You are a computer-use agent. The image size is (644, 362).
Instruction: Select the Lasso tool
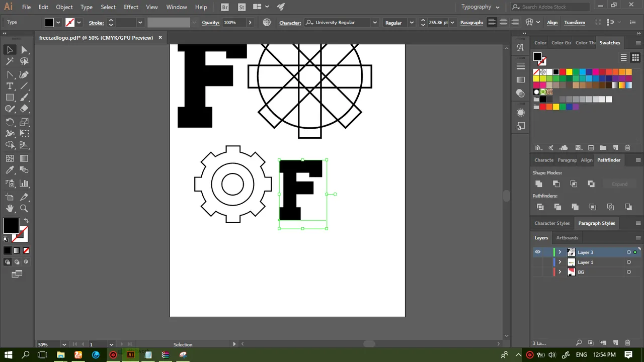[24, 61]
